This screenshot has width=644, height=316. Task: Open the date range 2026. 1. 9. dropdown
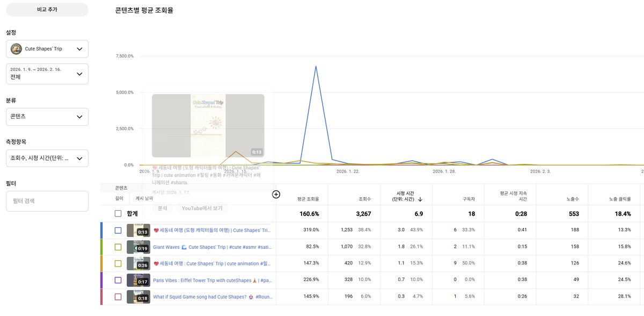47,74
